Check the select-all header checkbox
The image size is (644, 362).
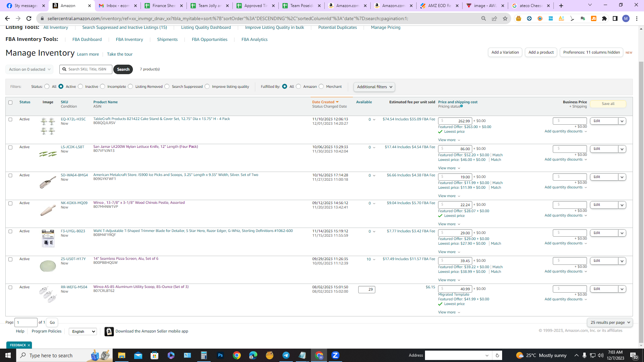[10, 103]
